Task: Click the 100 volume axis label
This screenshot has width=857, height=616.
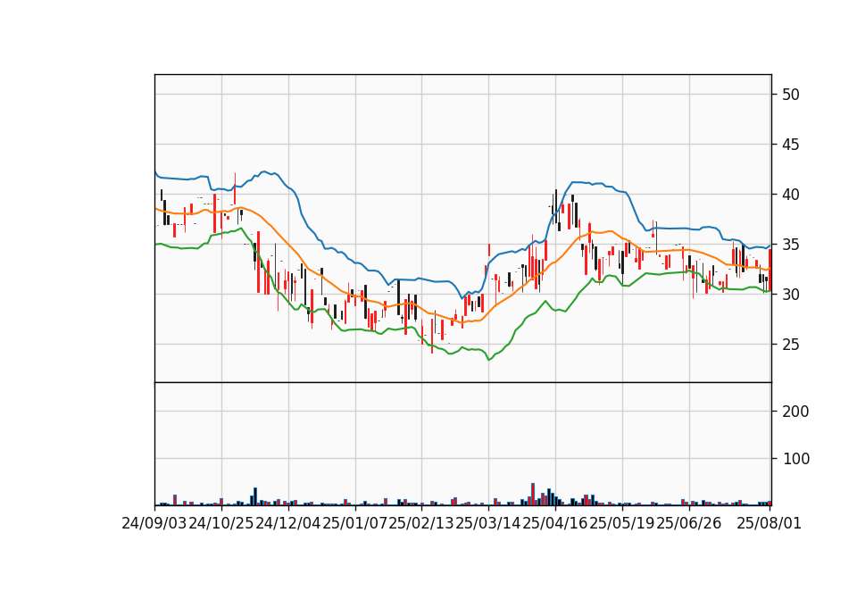Action: pos(795,459)
